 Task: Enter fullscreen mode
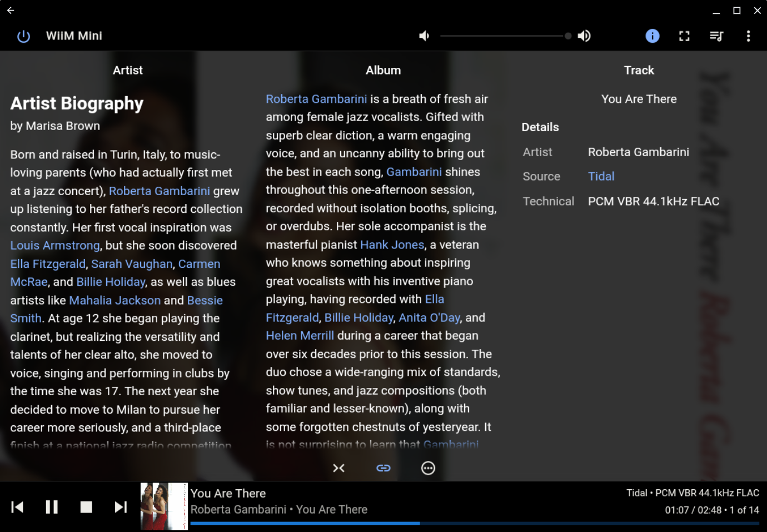click(684, 36)
